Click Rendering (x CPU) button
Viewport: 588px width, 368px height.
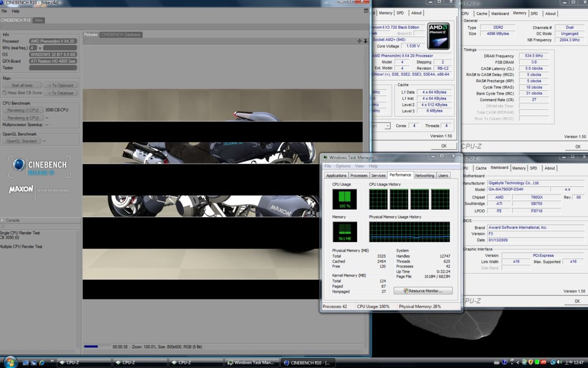point(23,118)
